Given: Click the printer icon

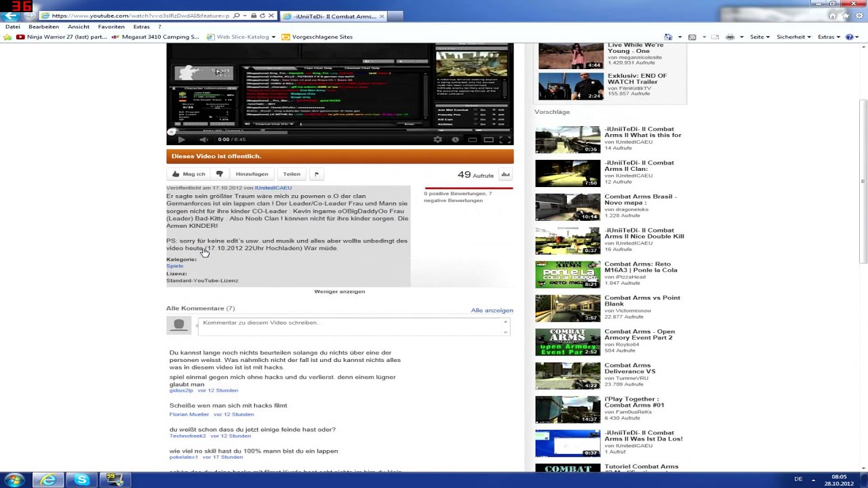Looking at the screenshot, I should click(730, 37).
